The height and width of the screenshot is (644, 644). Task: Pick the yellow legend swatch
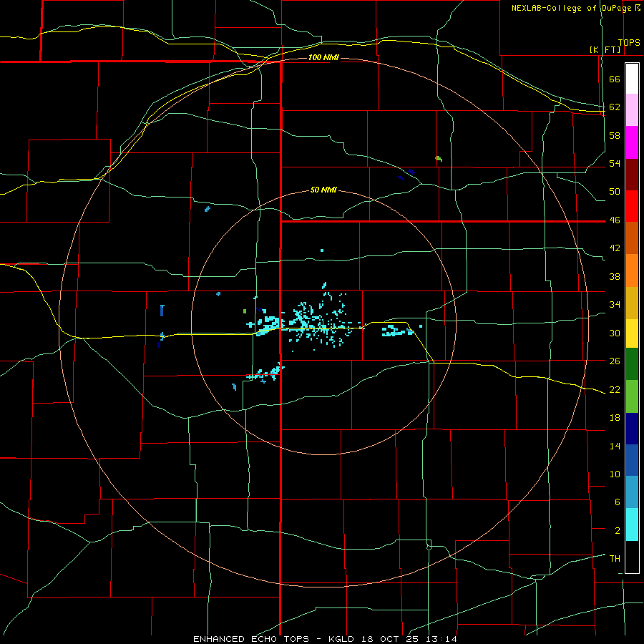point(632,333)
